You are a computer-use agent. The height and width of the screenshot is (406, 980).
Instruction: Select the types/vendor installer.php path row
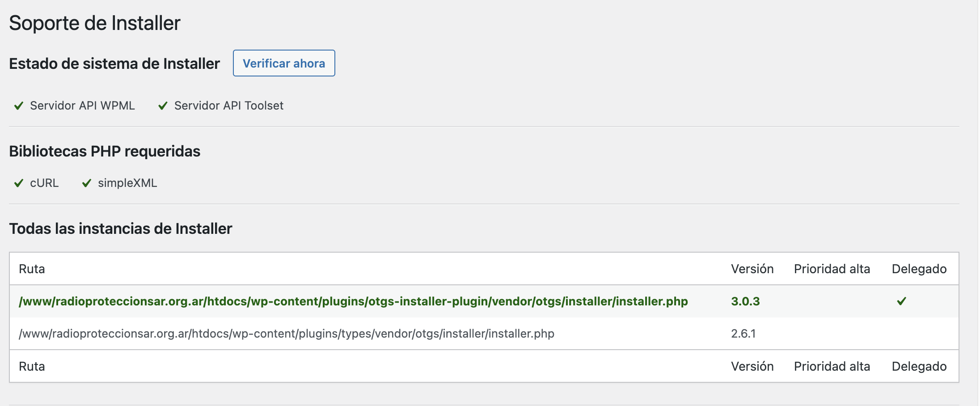(x=484, y=334)
